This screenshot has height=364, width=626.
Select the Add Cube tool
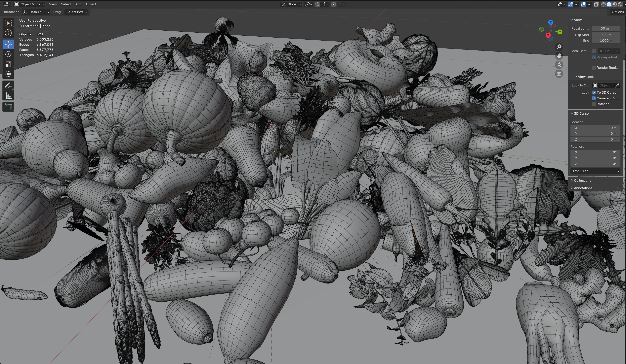(8, 107)
